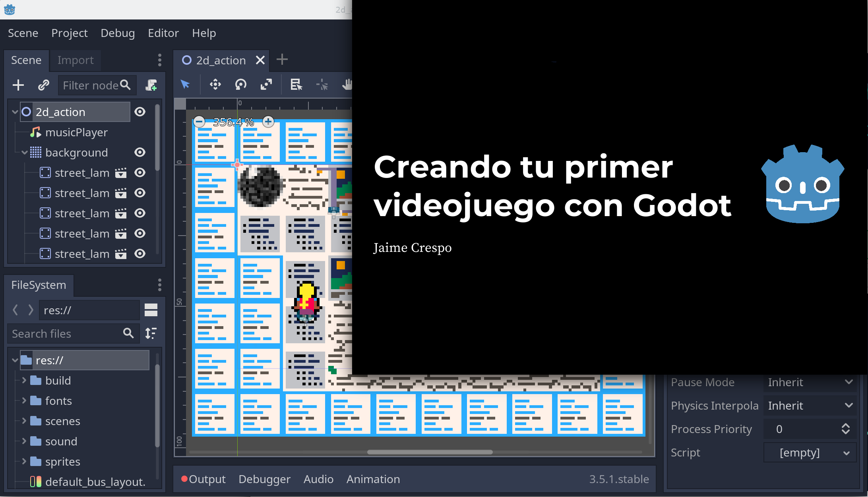Screen dimensions: 868x497
Task: Click the Add Child Node plus icon
Action: 18,85
